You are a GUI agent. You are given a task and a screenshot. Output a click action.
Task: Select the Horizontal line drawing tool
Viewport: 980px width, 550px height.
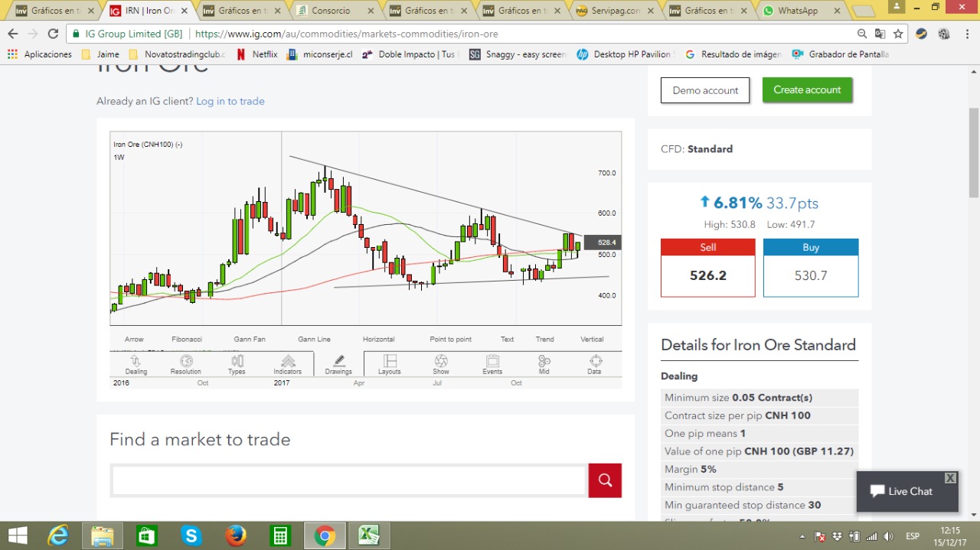[x=378, y=339]
